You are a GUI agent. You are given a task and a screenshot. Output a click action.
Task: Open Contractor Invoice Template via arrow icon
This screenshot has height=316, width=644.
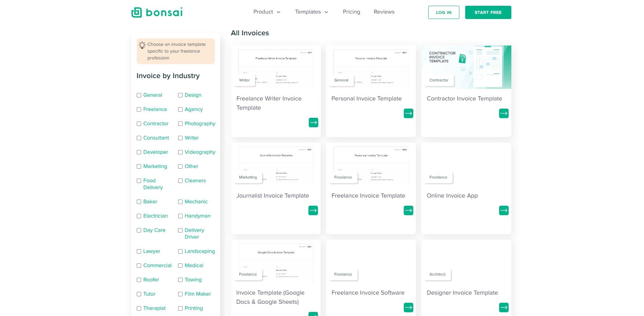[x=504, y=113]
